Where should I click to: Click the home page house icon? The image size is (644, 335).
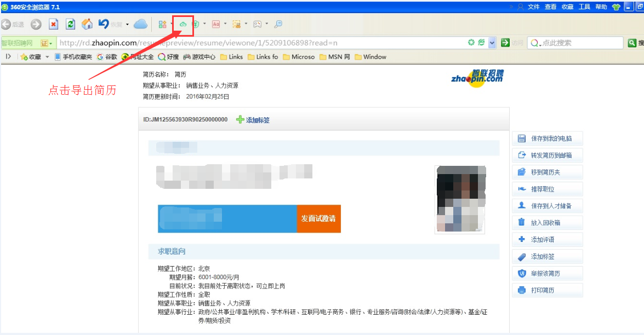87,24
